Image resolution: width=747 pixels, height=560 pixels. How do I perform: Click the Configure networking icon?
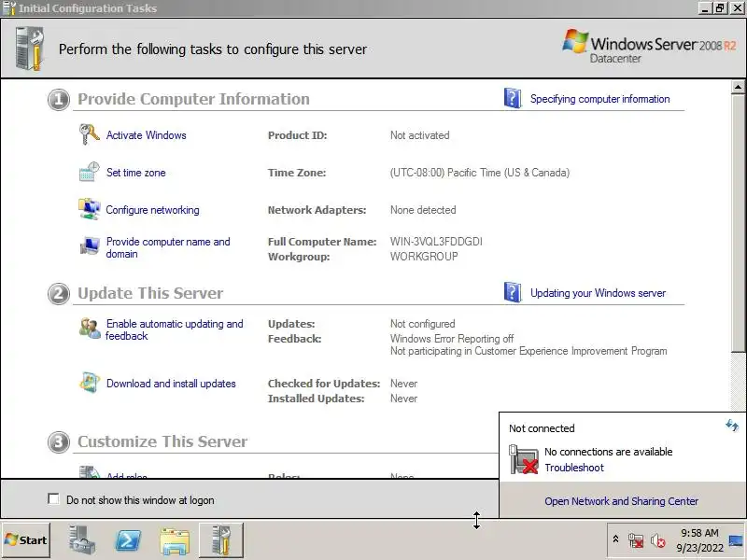pyautogui.click(x=89, y=209)
